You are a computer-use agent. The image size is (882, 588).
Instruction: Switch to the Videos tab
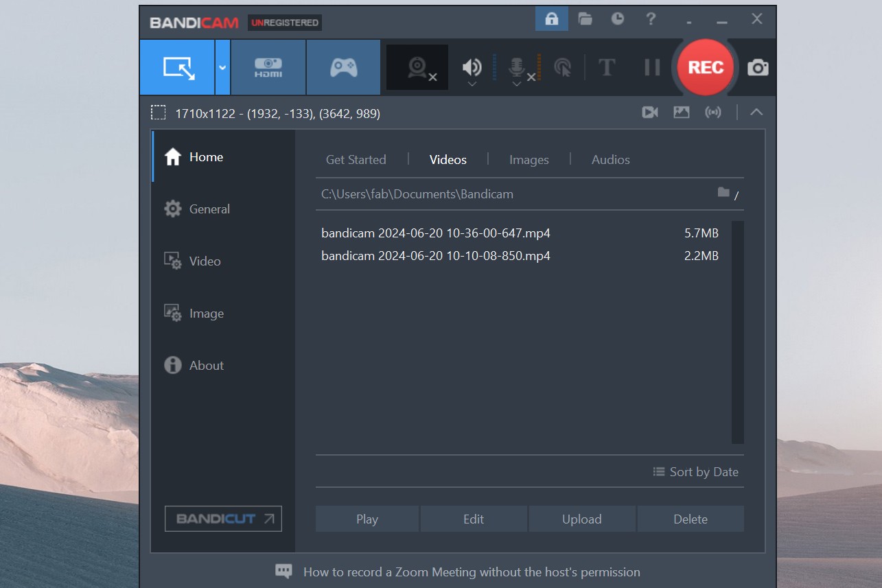point(448,159)
